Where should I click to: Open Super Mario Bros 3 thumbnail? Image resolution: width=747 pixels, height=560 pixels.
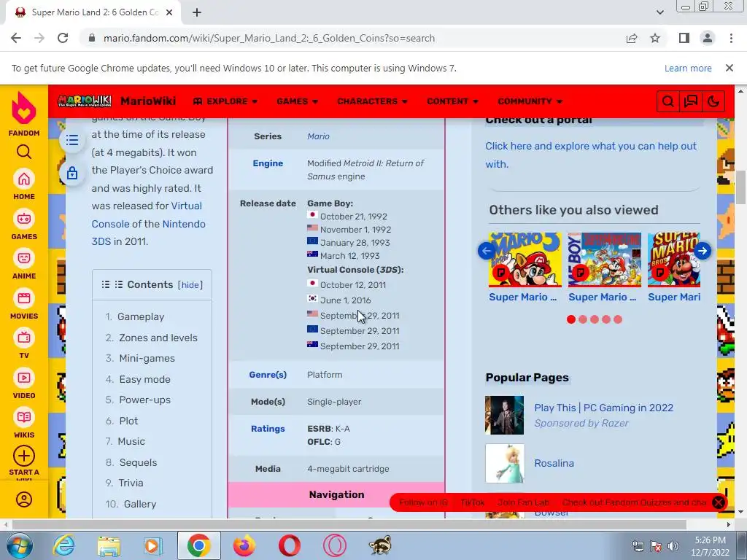click(525, 260)
